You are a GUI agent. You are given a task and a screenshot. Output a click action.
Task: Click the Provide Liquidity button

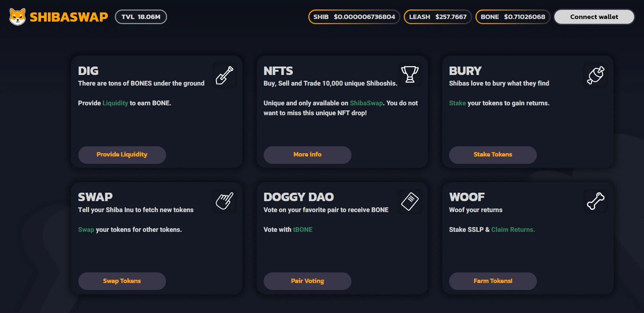122,155
